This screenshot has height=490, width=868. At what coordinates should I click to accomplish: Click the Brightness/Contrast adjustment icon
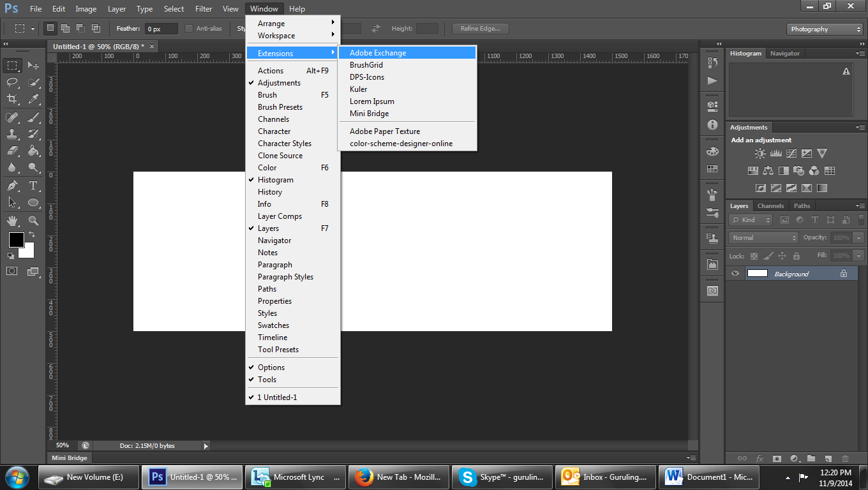(759, 154)
